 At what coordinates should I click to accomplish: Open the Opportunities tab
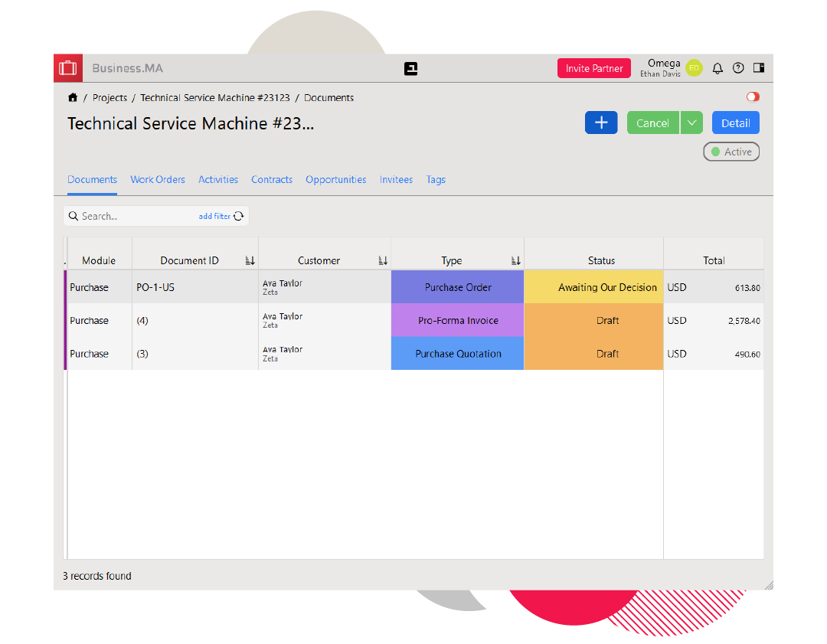tap(336, 180)
